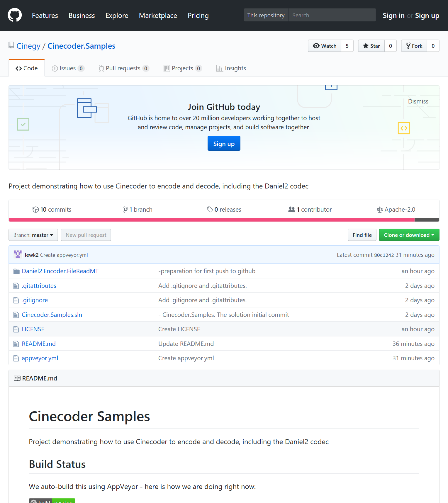
Task: Open the LICENSE file
Action: (x=33, y=329)
